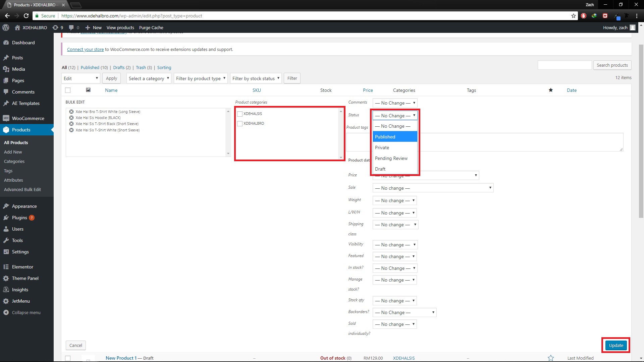Follow the Connect your store link
This screenshot has width=644, height=362.
(85, 49)
